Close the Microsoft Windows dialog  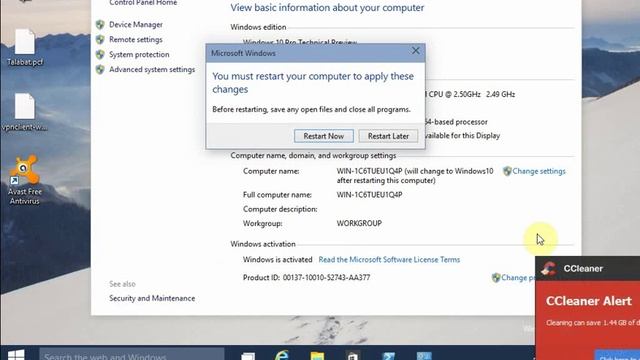click(x=416, y=51)
